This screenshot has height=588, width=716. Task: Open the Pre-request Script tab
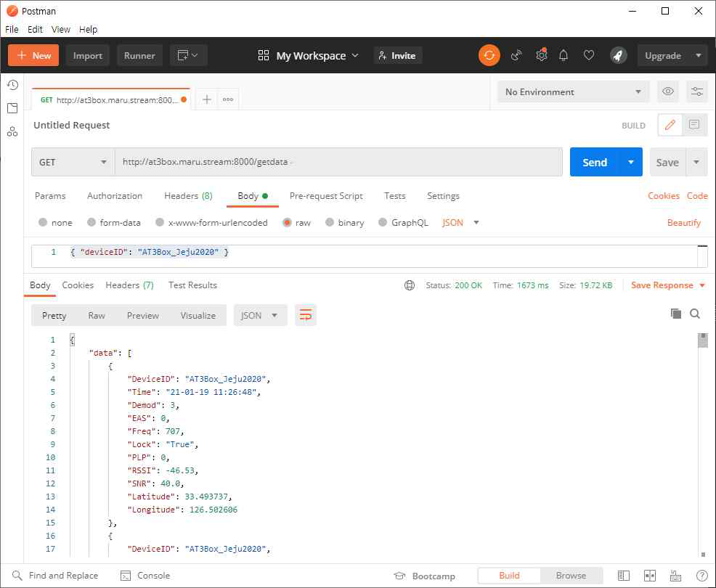coord(326,196)
